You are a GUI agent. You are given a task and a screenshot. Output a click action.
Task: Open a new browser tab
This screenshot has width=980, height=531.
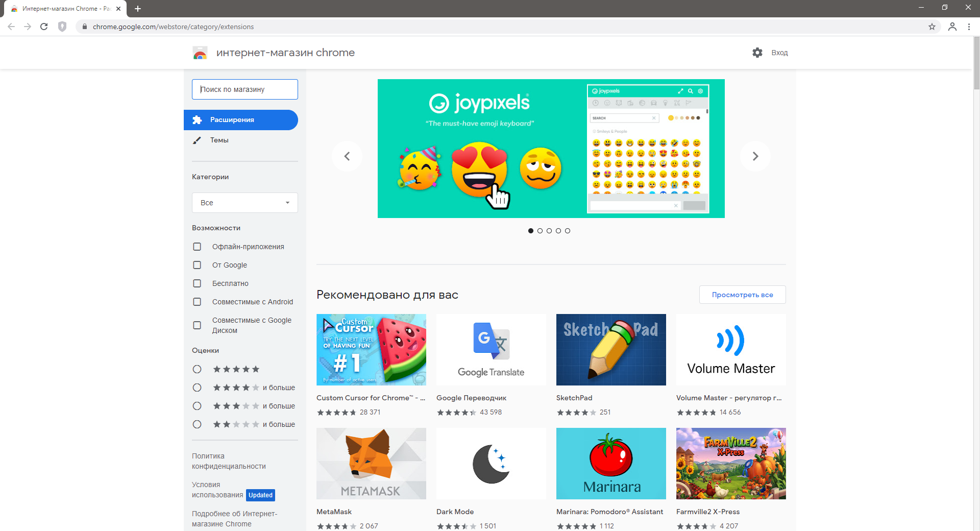pos(138,9)
